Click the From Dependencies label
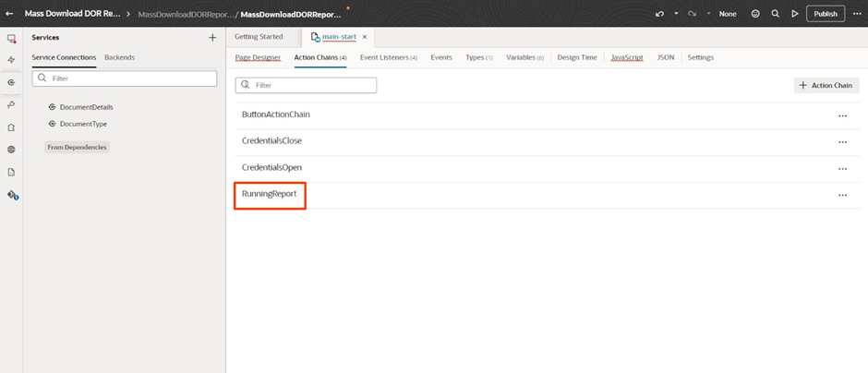 77,147
